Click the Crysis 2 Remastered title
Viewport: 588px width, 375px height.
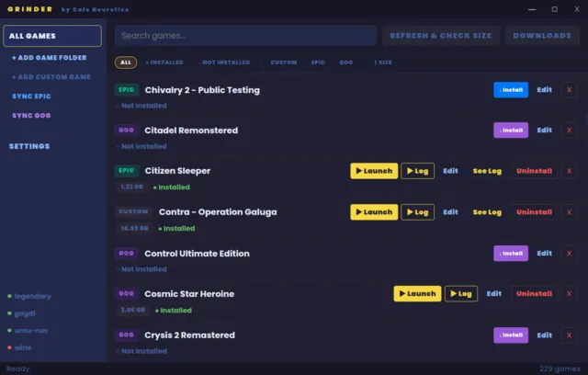[x=190, y=335]
